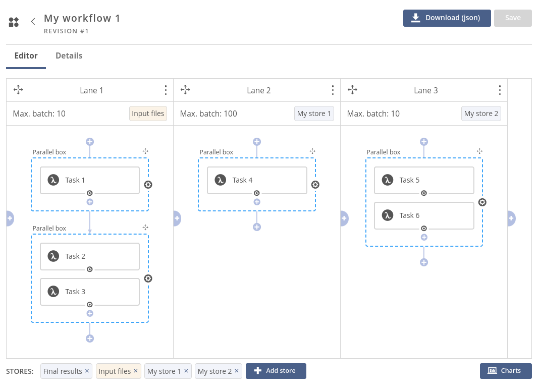Select the Task 2 card
540x392 pixels.
[x=90, y=256]
